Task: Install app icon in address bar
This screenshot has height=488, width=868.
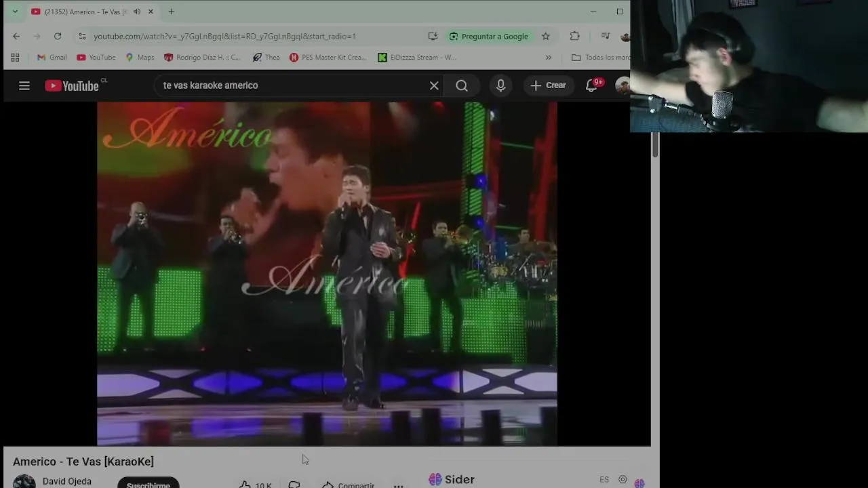Action: (x=433, y=36)
